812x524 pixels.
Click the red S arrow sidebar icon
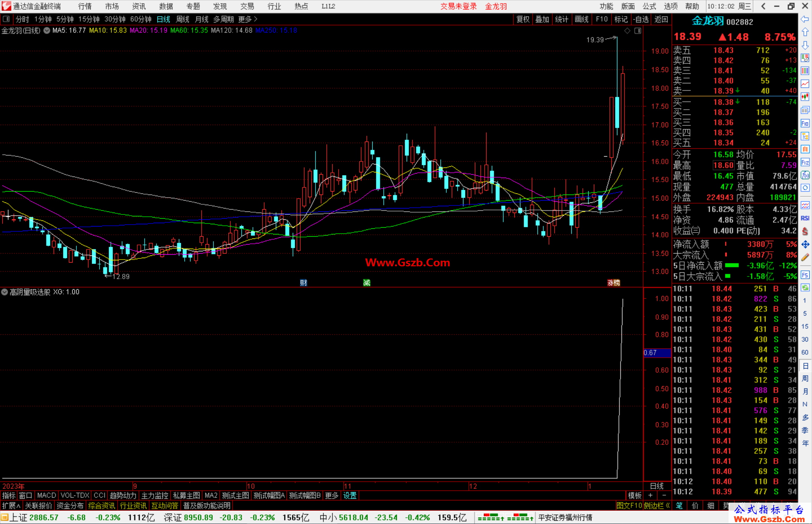point(805,231)
